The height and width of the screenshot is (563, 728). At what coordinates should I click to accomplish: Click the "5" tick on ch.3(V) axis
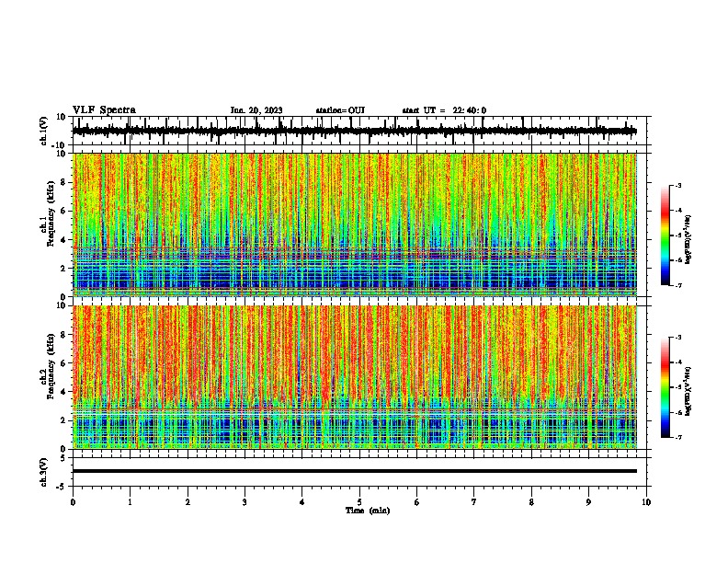tap(63, 457)
